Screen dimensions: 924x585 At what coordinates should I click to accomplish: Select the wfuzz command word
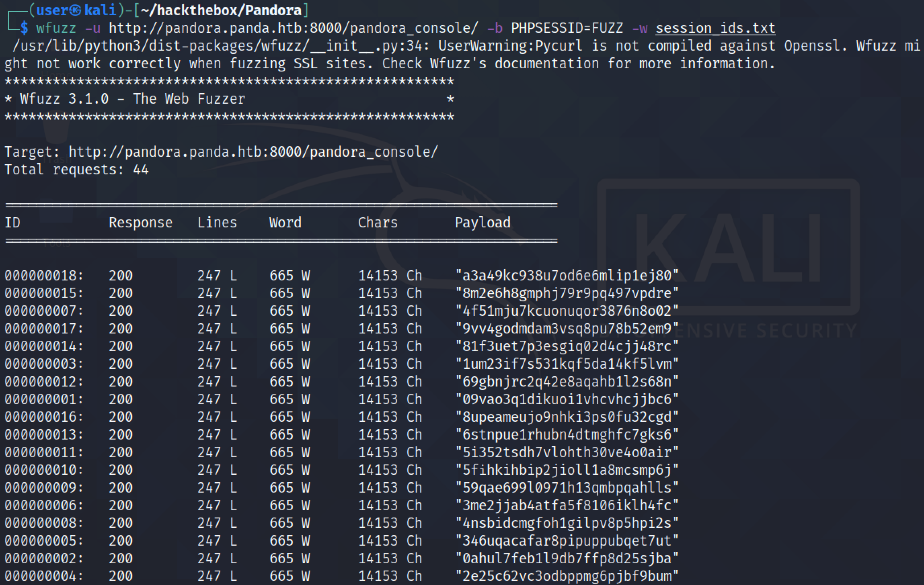coord(56,28)
